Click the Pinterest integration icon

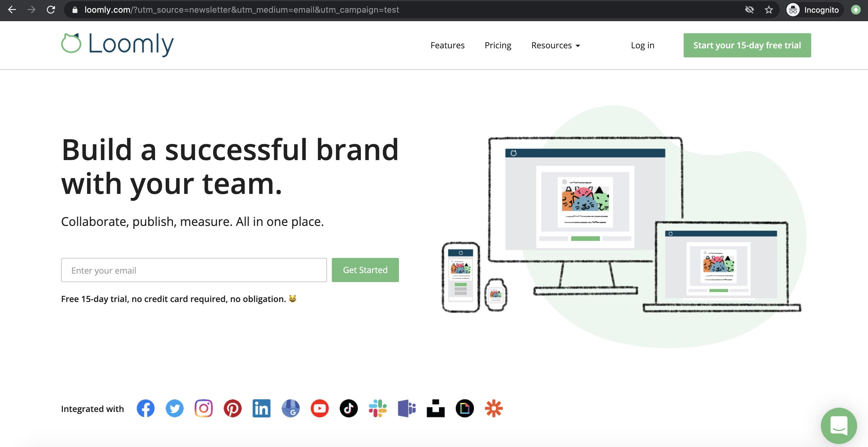click(x=232, y=408)
